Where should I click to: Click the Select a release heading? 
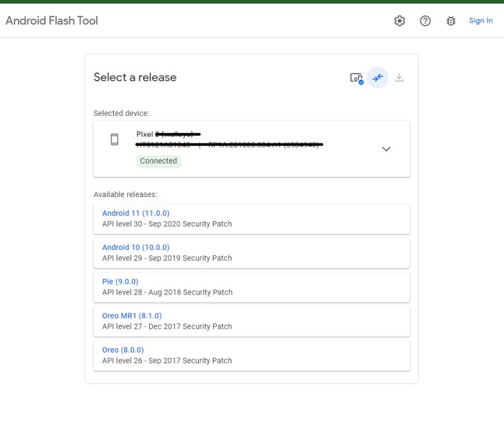(135, 77)
